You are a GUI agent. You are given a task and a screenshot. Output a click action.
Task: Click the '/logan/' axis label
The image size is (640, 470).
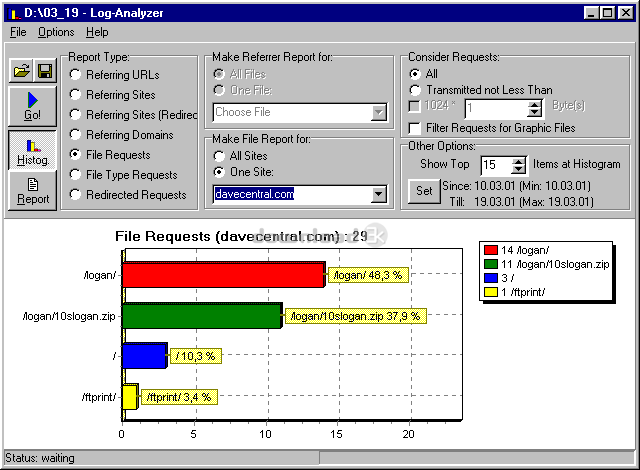[100, 275]
